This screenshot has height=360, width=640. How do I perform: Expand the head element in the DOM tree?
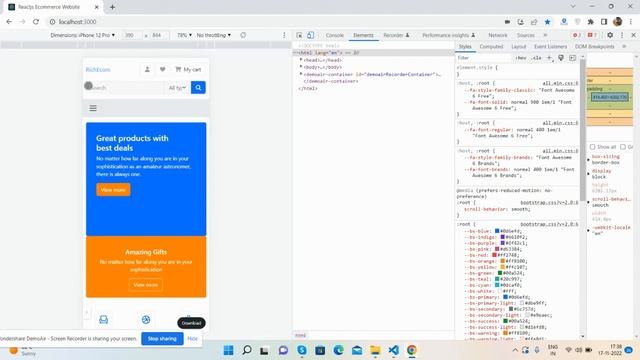301,60
